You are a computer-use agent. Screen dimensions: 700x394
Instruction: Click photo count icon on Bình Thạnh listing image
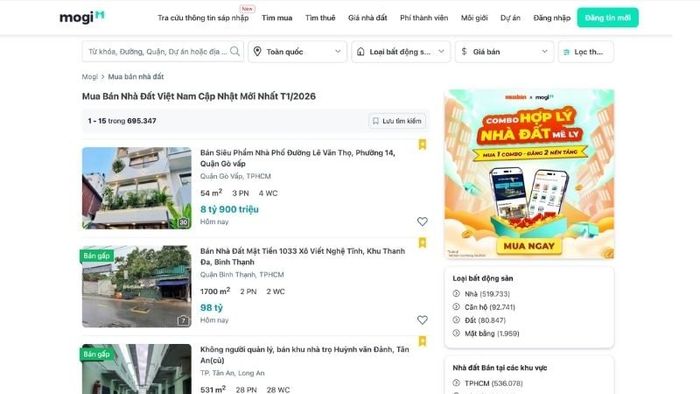pos(183,320)
